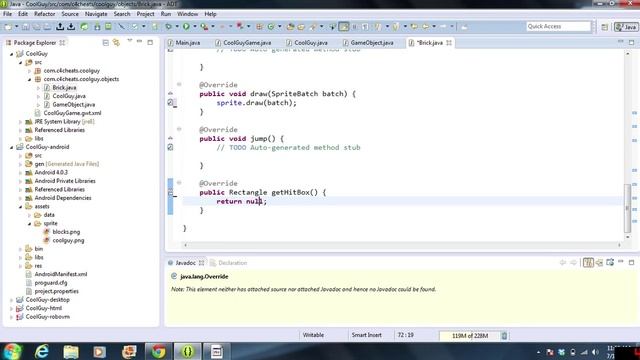Fold the draw method using gutter toggle

(x=179, y=84)
